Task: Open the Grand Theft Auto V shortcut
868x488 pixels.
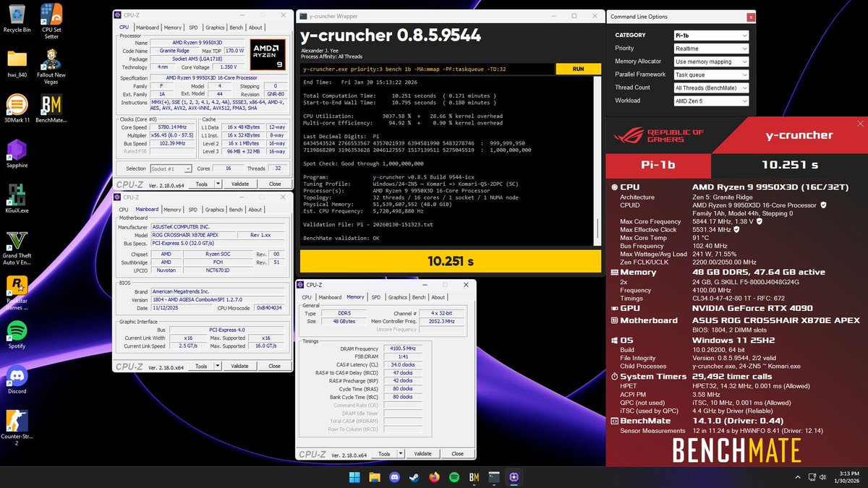Action: [x=17, y=247]
